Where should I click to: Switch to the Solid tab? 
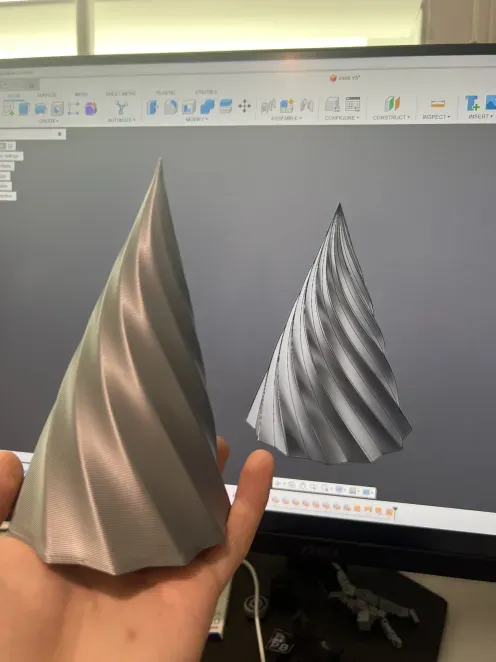[14, 96]
